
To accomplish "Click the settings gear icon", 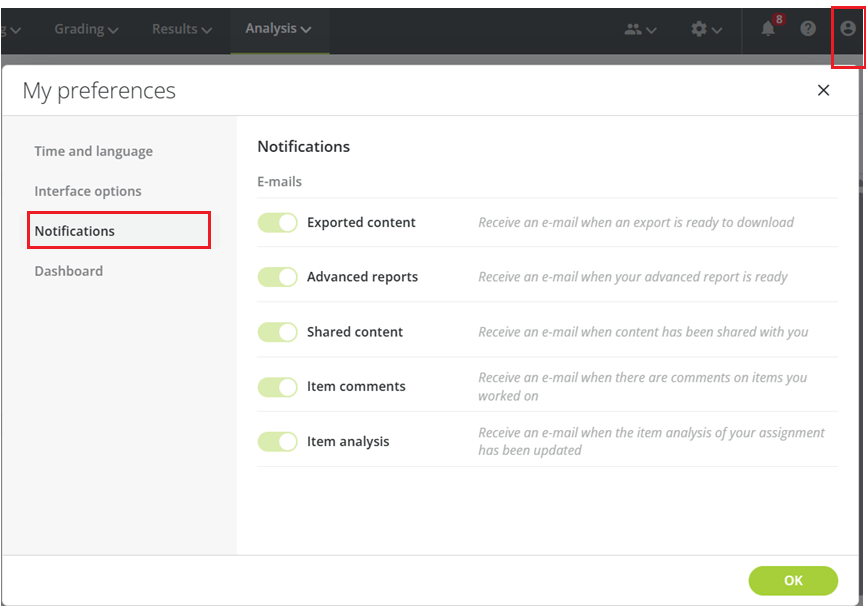I will click(699, 29).
